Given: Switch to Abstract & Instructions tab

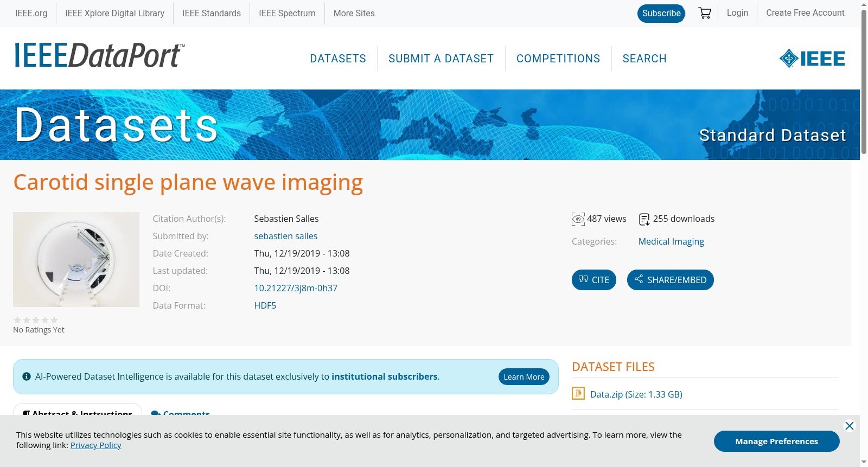Looking at the screenshot, I should [x=78, y=411].
